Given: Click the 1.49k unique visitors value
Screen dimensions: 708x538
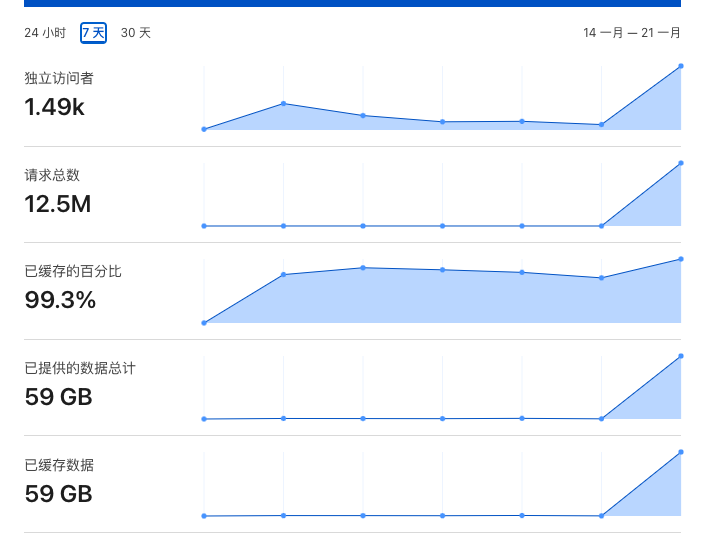Looking at the screenshot, I should tap(55, 107).
